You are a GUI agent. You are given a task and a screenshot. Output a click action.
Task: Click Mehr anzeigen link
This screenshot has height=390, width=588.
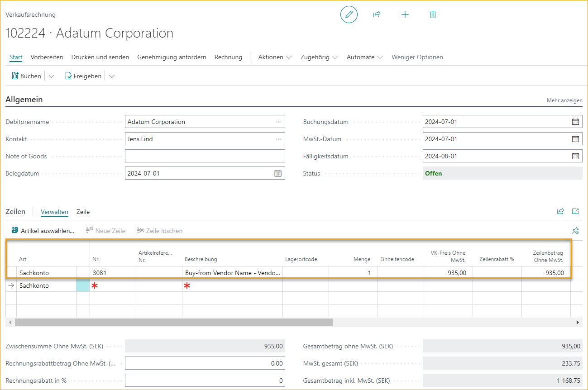564,100
